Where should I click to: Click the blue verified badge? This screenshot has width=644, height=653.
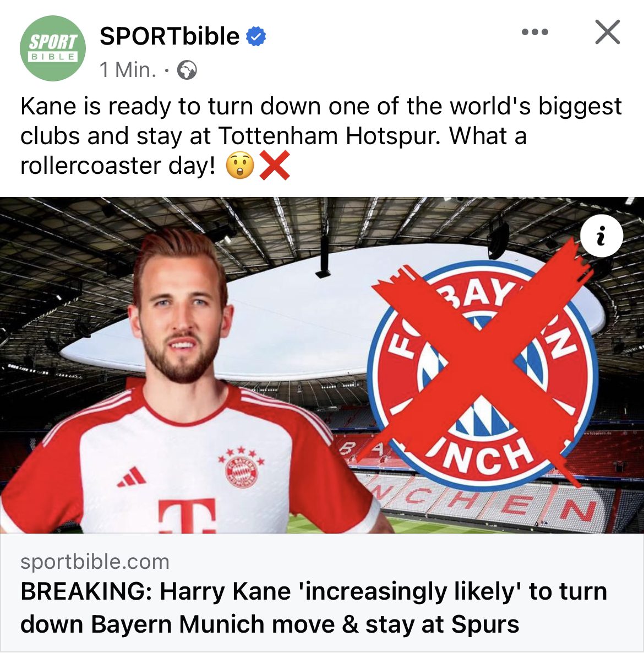(x=256, y=37)
